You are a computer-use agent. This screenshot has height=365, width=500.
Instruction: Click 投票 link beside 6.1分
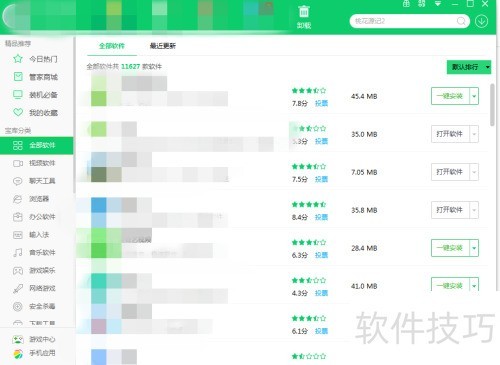point(321,331)
